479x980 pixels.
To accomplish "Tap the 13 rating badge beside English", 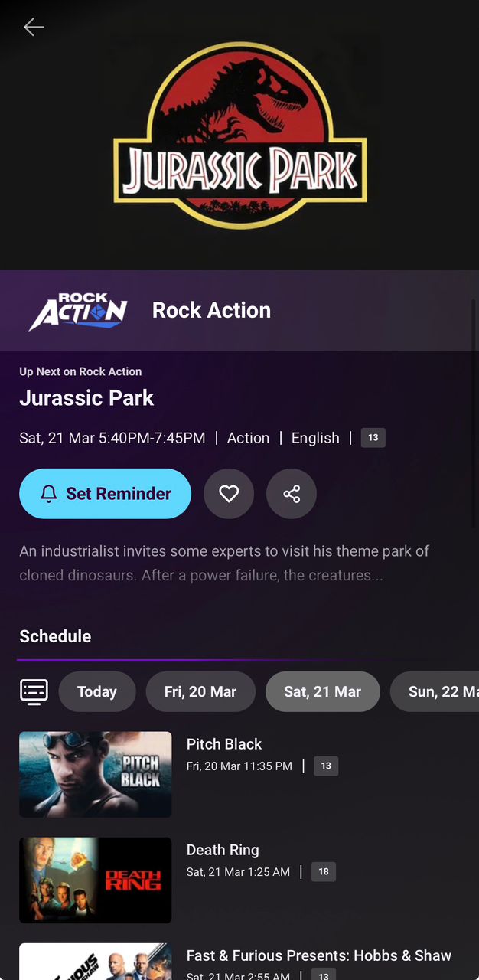I will pos(373,438).
